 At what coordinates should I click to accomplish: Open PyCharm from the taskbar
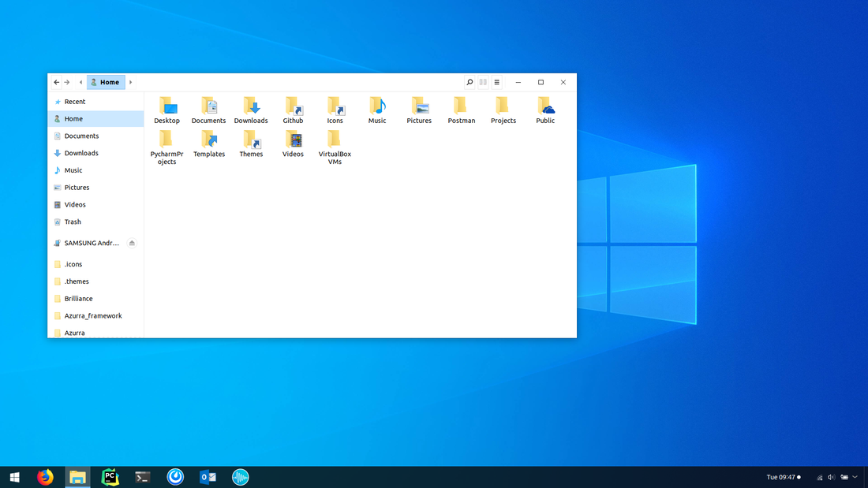click(x=110, y=477)
